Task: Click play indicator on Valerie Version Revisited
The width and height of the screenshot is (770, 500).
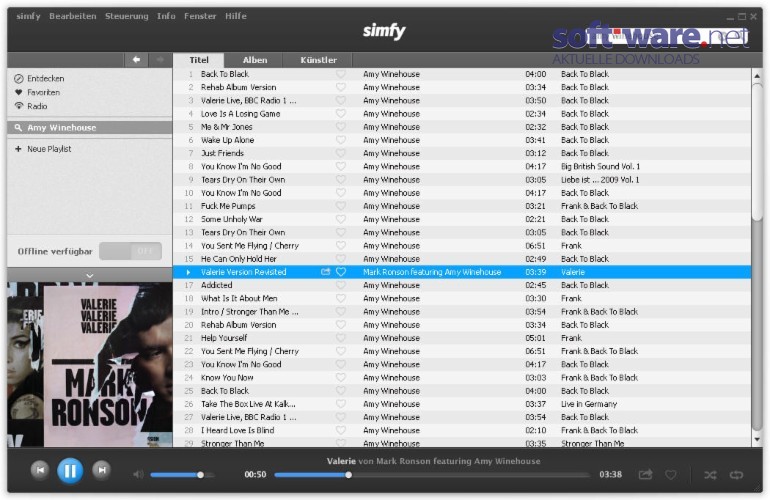Action: coord(188,272)
